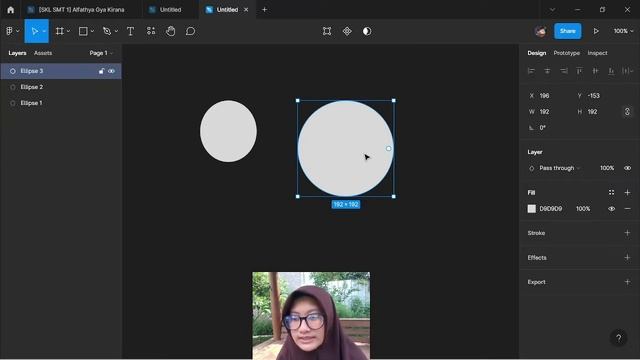This screenshot has width=640, height=360.
Task: Switch to the Layers tab
Action: click(x=17, y=53)
